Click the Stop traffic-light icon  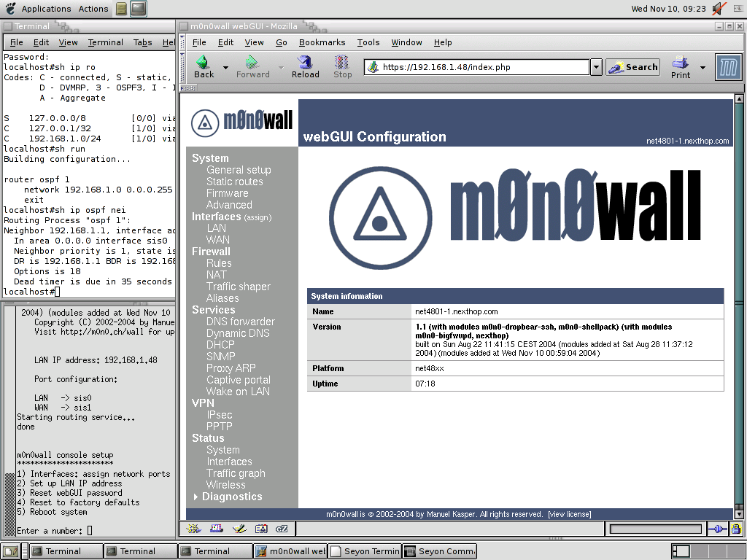pyautogui.click(x=341, y=63)
